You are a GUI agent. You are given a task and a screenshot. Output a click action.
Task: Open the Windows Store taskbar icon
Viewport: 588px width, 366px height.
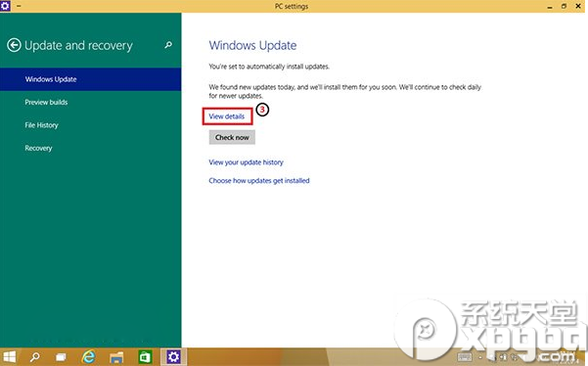pyautogui.click(x=145, y=357)
